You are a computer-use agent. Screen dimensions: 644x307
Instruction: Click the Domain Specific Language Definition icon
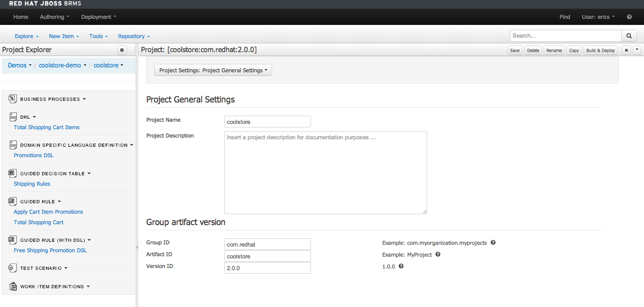pos(13,145)
